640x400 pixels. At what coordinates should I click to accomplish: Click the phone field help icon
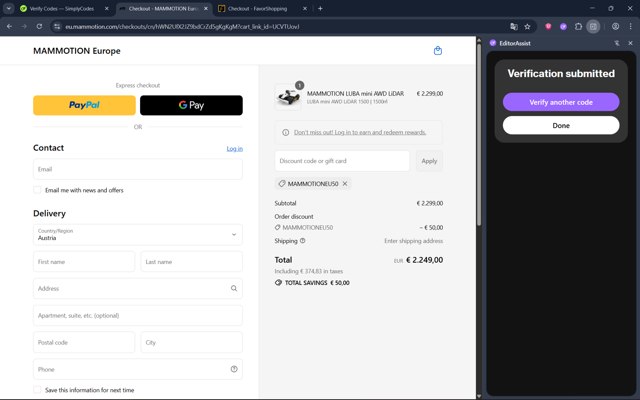[x=234, y=369]
